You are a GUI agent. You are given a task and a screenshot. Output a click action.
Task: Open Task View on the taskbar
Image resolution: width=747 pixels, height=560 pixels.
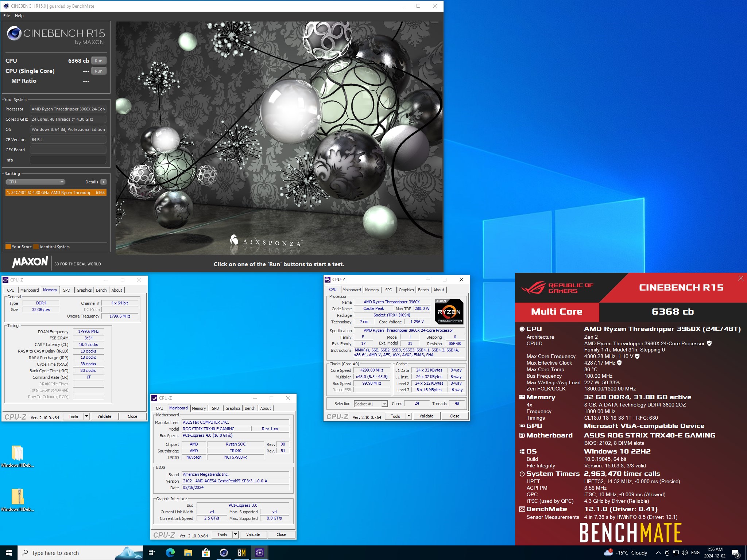tap(152, 553)
